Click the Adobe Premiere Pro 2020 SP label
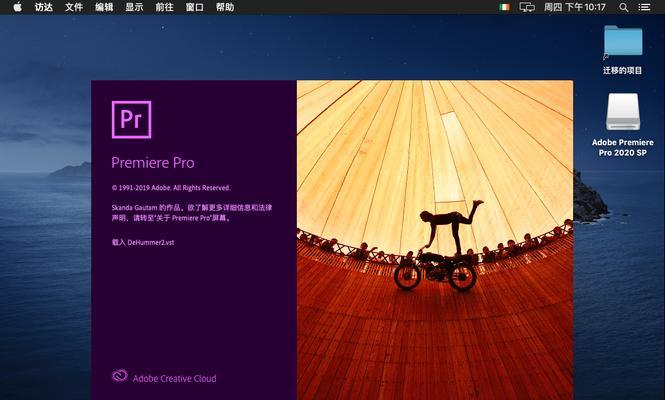Image resolution: width=665 pixels, height=400 pixels. pos(623,148)
